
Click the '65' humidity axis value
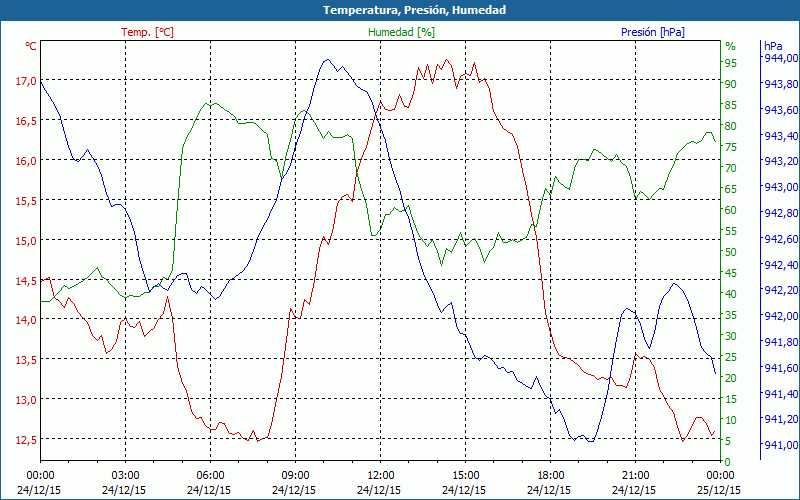(731, 189)
